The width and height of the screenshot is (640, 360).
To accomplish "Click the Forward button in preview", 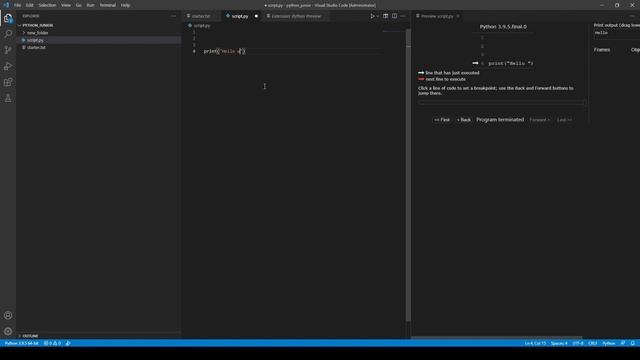I will pos(539,120).
